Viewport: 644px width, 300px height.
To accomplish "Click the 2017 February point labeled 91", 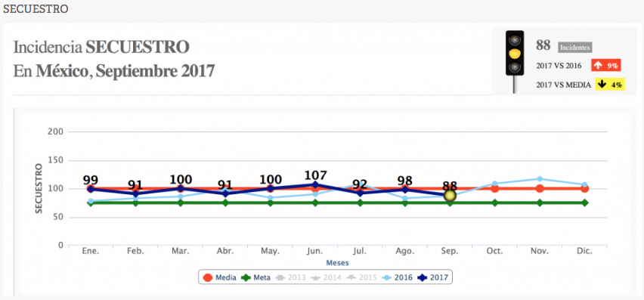I will click(135, 193).
